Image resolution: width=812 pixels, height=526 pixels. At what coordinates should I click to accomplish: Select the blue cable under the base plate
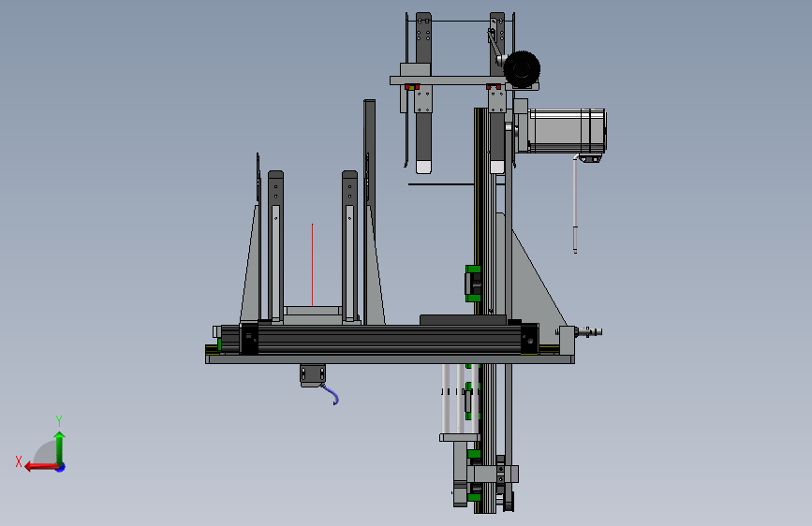coord(331,393)
